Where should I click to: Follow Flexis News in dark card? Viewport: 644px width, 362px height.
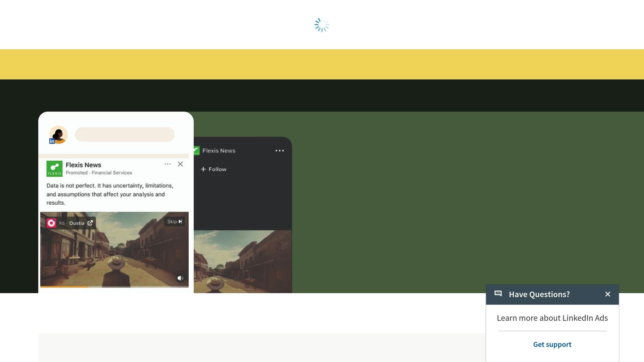pyautogui.click(x=214, y=169)
